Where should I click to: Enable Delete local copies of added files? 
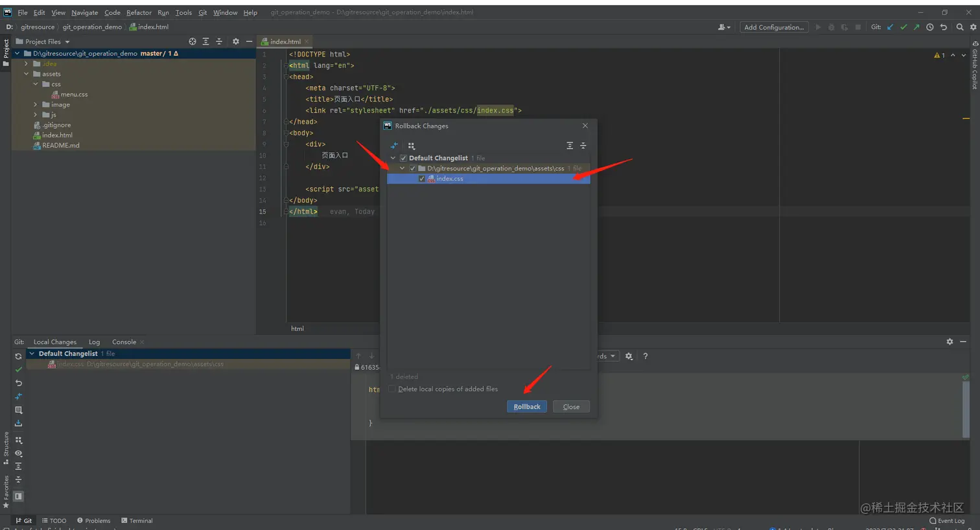(391, 389)
